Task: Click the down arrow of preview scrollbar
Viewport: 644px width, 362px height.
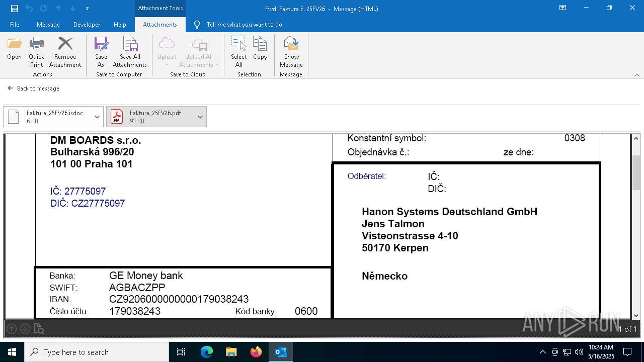Action: tap(636, 315)
